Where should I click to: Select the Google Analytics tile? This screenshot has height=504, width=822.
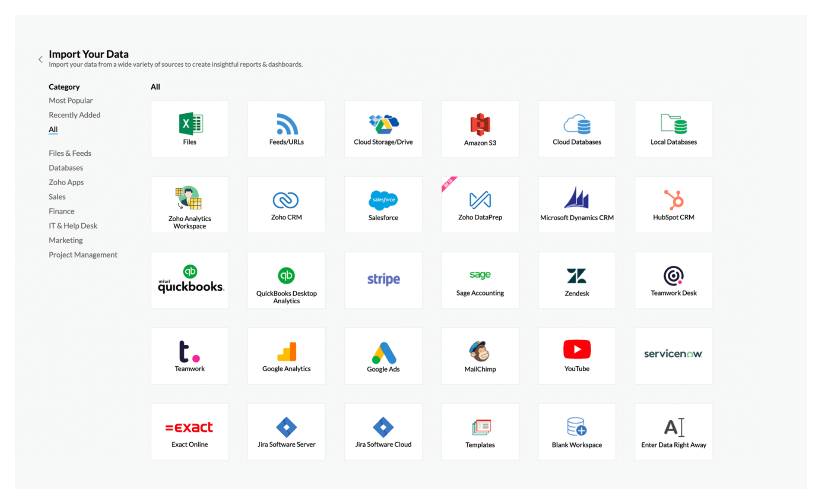pos(286,356)
